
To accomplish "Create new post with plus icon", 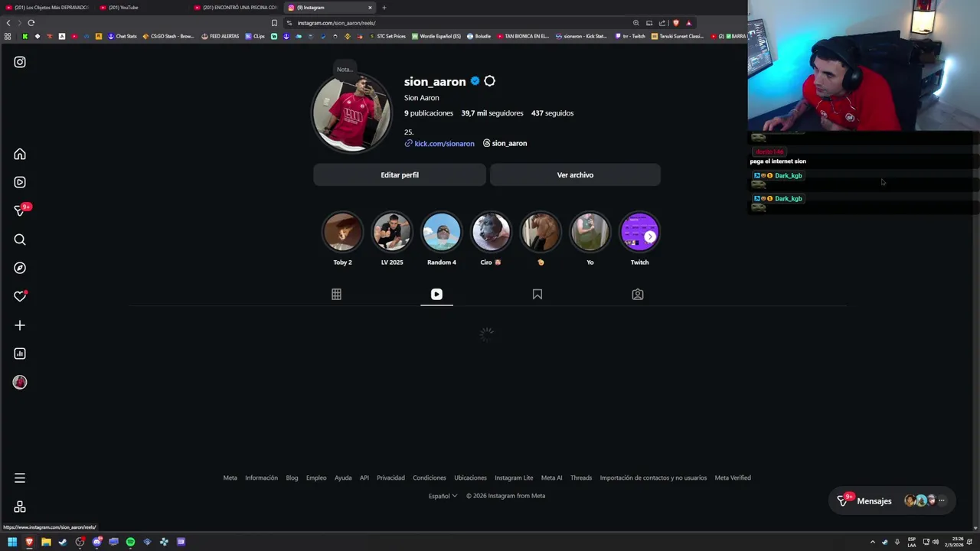I will [x=20, y=325].
